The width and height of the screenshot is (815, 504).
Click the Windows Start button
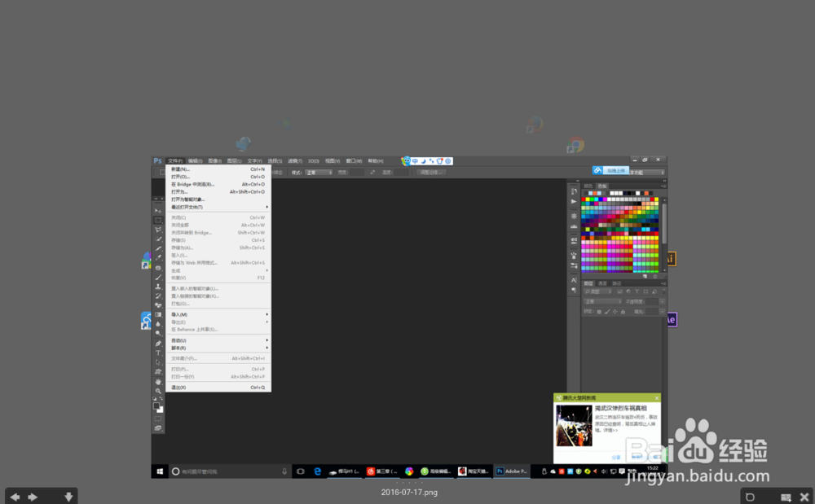click(x=160, y=471)
